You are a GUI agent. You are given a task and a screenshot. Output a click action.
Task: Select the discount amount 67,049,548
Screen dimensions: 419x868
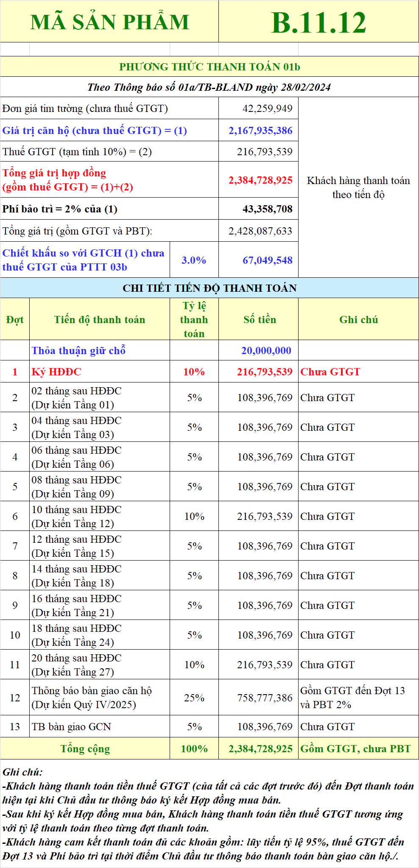click(x=267, y=260)
